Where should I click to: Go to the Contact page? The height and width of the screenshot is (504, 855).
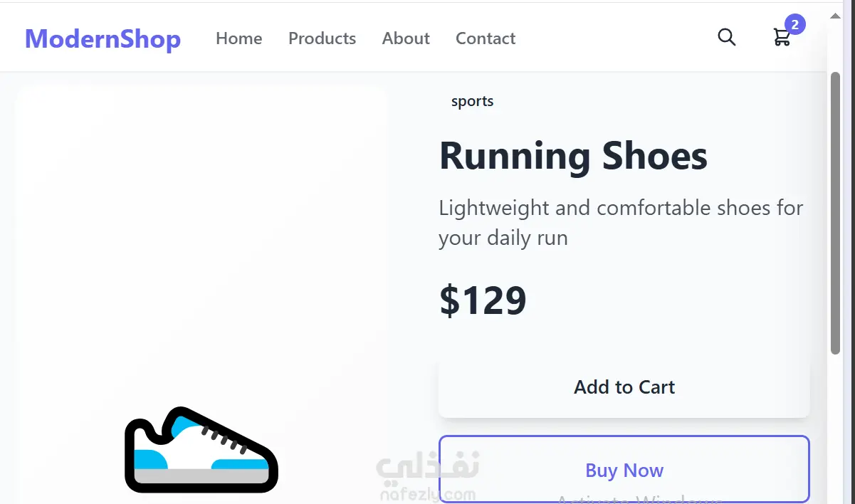(x=486, y=38)
